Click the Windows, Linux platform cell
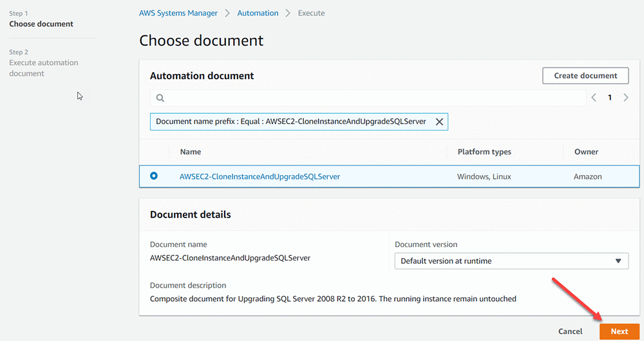The width and height of the screenshot is (644, 341). (484, 176)
